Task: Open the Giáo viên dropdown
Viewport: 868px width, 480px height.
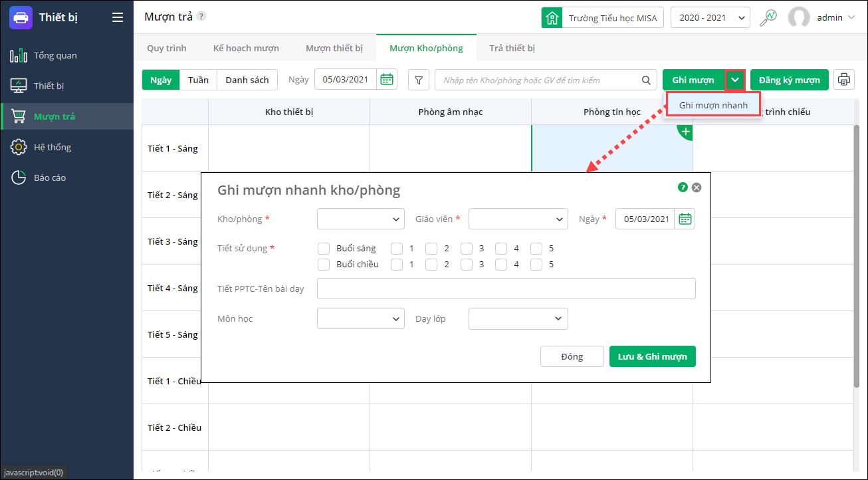Action: click(518, 219)
